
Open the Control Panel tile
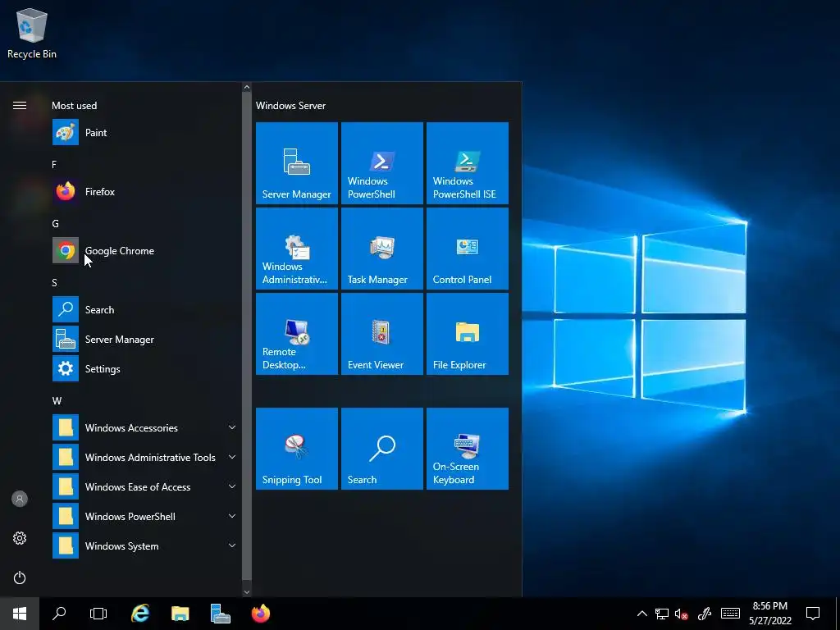[x=467, y=248]
